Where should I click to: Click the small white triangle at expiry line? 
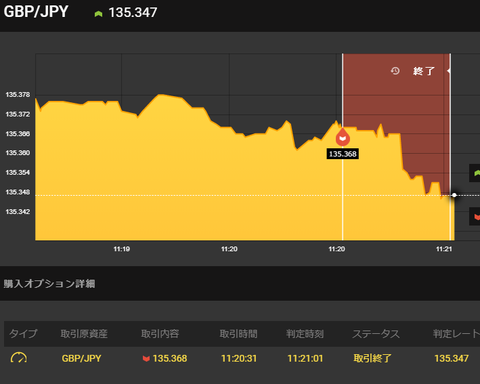pyautogui.click(x=449, y=71)
